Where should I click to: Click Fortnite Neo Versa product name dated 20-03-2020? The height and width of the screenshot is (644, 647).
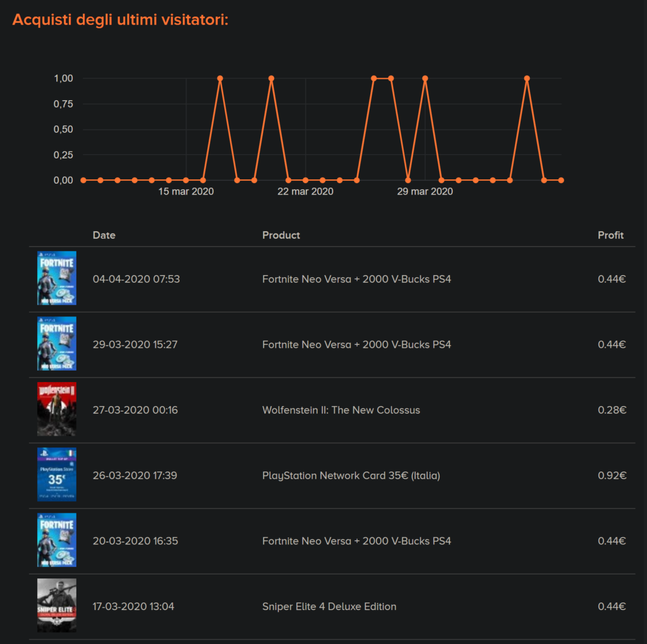click(356, 541)
